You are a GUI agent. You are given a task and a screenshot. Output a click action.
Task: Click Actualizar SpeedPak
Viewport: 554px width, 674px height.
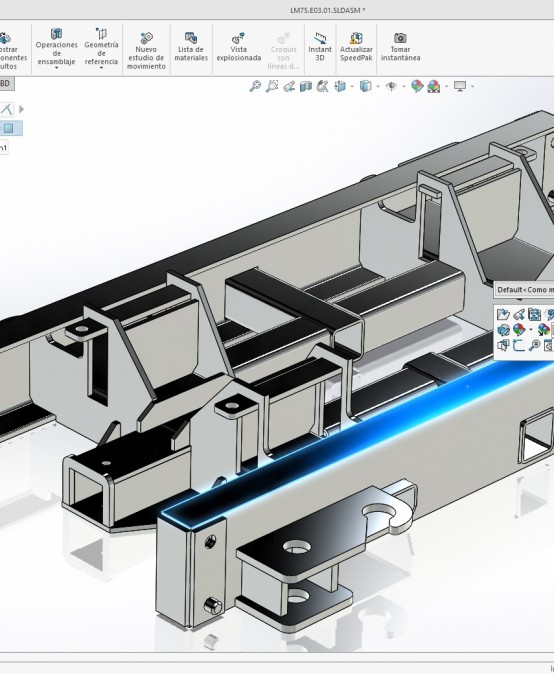[356, 46]
